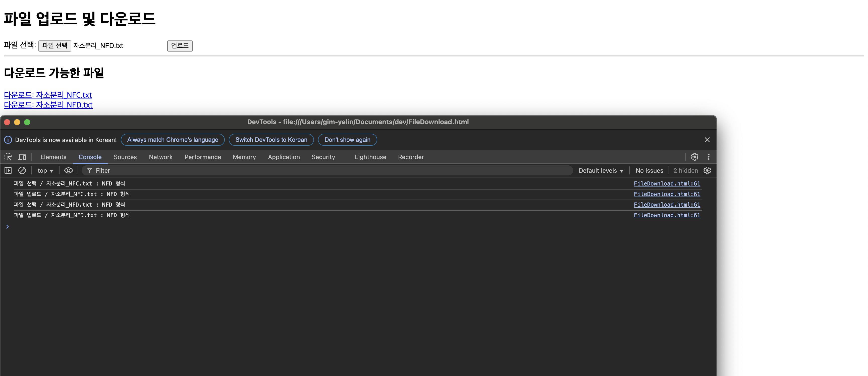The width and height of the screenshot is (868, 376).
Task: Toggle the device toolbar icon
Action: coord(22,157)
